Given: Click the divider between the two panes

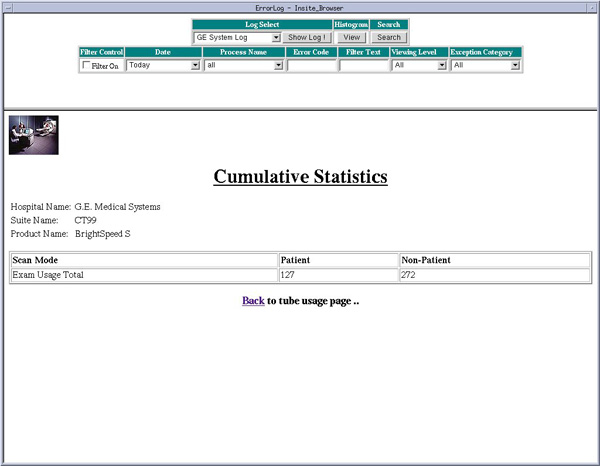Looking at the screenshot, I should pos(300,109).
